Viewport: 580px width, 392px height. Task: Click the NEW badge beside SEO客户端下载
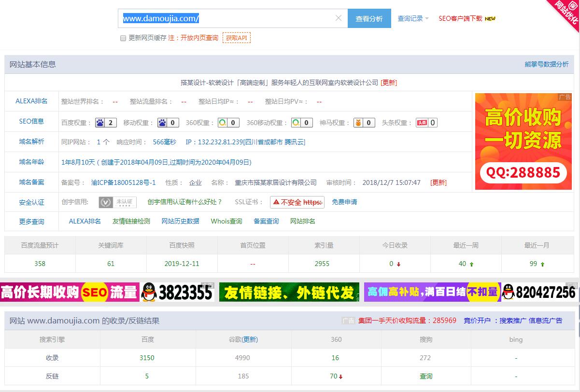(490, 19)
